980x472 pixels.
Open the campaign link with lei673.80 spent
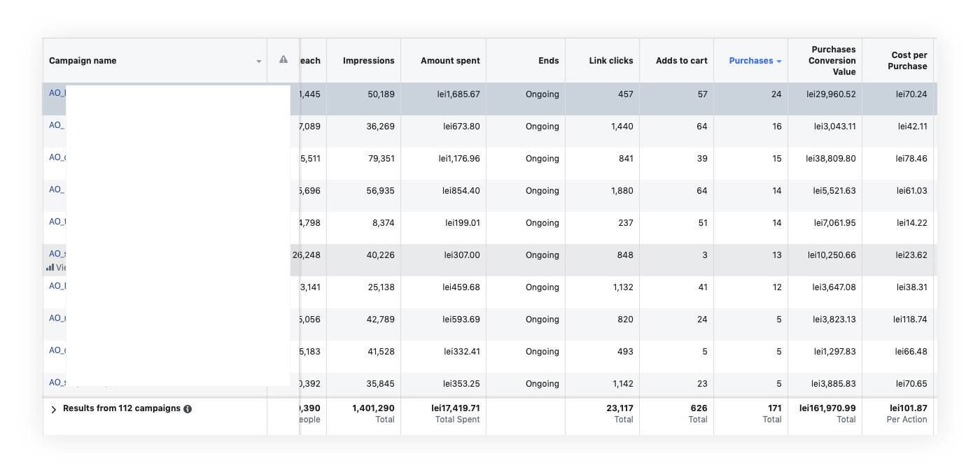[56, 125]
